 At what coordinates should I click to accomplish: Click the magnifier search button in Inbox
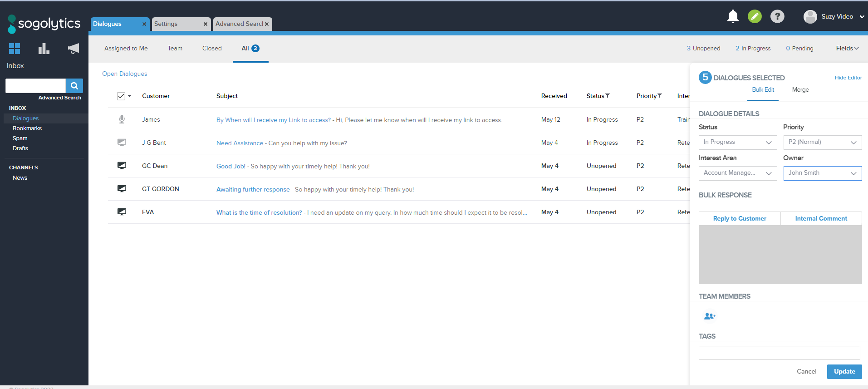(x=74, y=86)
